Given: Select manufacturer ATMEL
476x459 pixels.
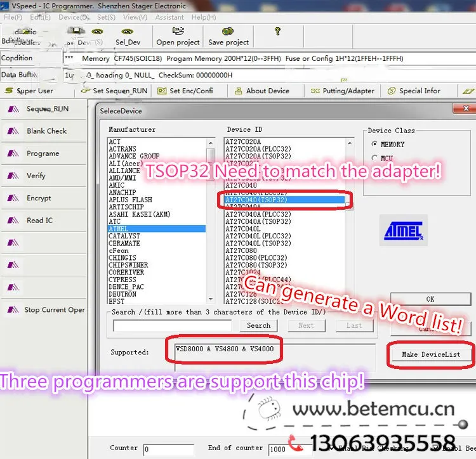Looking at the screenshot, I should (x=157, y=229).
